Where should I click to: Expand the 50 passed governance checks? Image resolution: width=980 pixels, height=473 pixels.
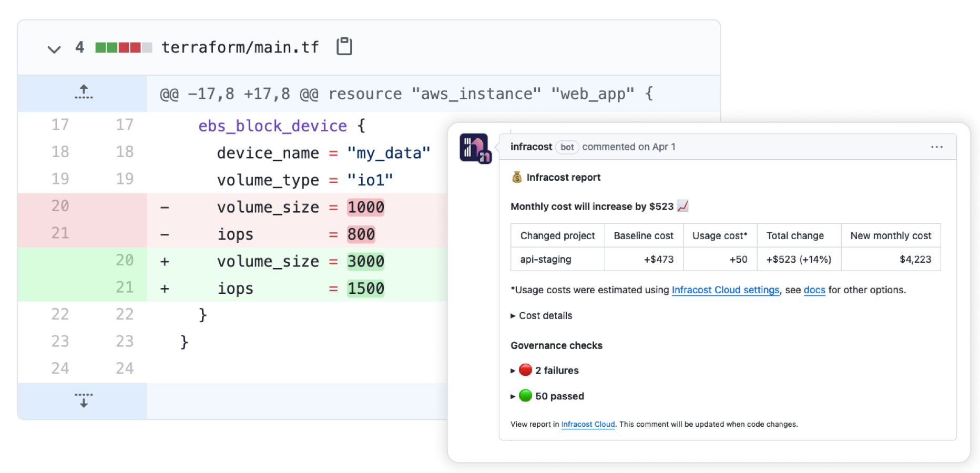pyautogui.click(x=547, y=396)
